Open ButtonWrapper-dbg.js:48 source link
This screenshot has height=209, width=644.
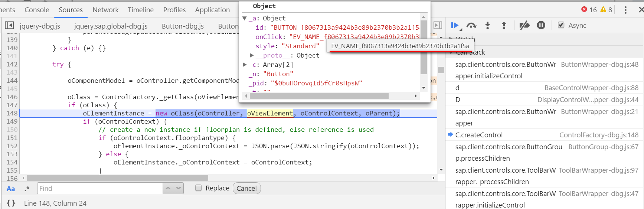[x=599, y=64]
